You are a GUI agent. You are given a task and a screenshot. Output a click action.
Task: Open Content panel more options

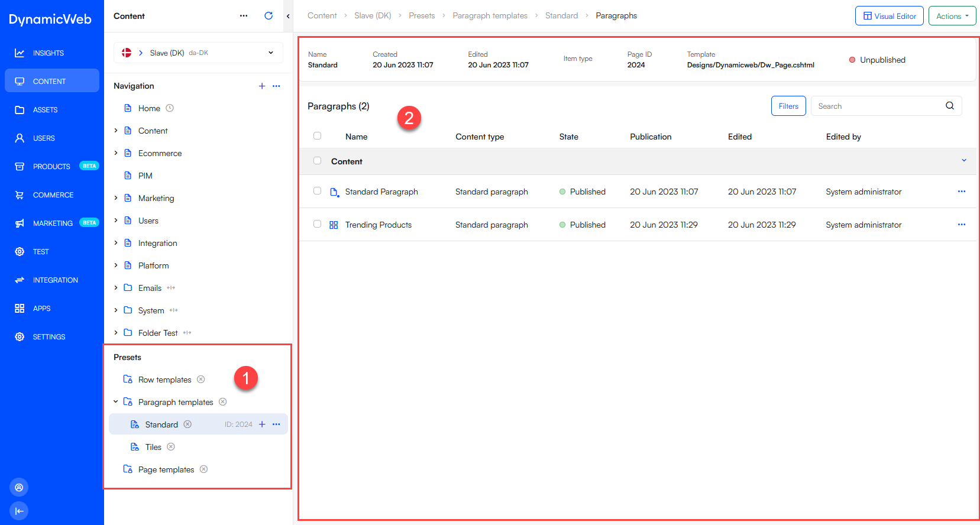point(244,16)
